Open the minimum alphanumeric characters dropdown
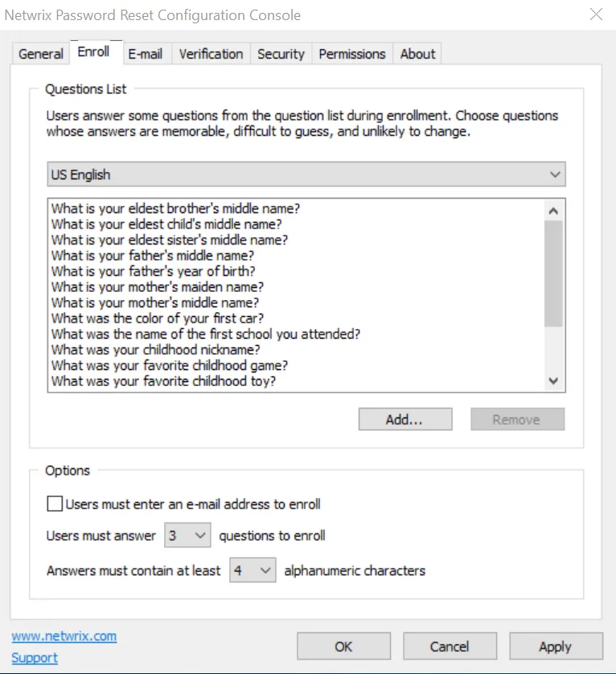The height and width of the screenshot is (674, 616). click(x=253, y=570)
